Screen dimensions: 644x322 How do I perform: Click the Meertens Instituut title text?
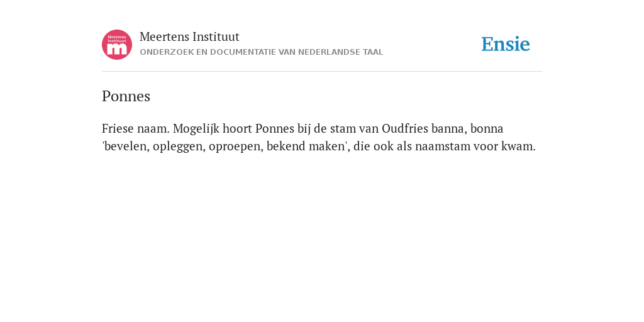click(189, 37)
